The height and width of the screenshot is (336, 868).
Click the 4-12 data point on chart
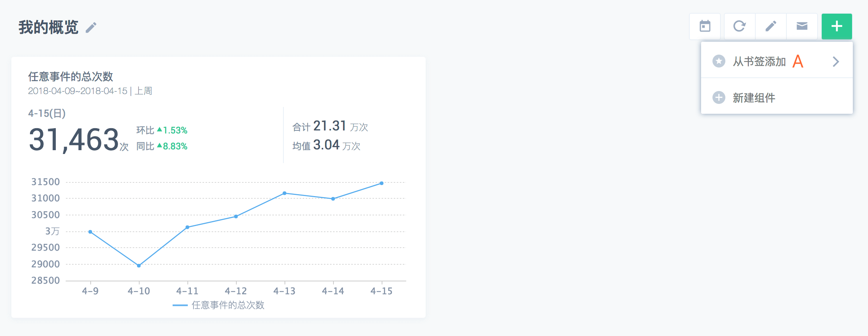[x=236, y=217]
